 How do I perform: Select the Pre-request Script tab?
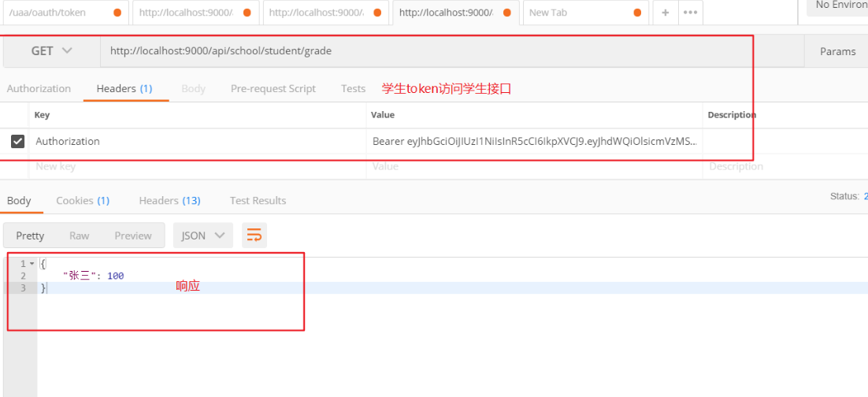point(273,88)
